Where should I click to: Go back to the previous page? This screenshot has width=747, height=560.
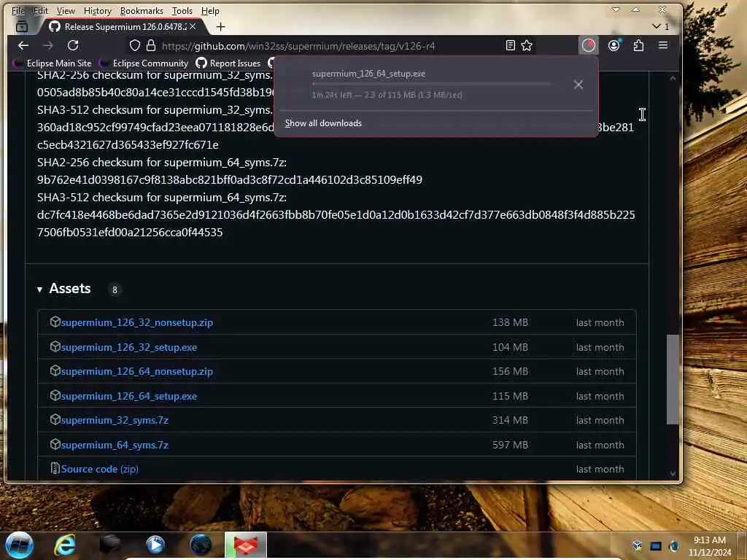tap(23, 46)
